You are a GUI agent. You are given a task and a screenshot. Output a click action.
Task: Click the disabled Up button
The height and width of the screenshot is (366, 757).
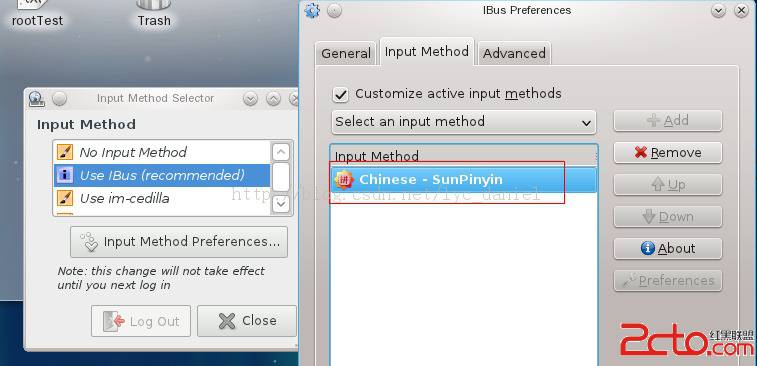click(668, 184)
